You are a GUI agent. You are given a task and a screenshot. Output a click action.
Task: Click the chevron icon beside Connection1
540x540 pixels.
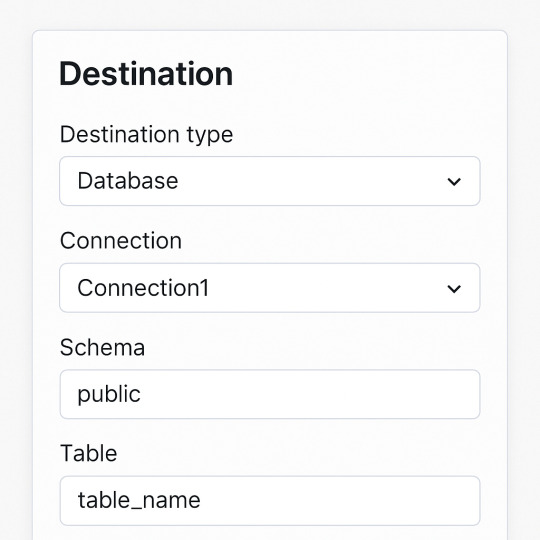(454, 289)
